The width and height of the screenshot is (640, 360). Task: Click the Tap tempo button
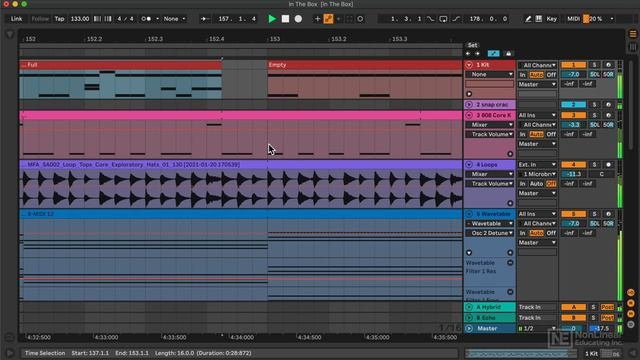tap(59, 19)
